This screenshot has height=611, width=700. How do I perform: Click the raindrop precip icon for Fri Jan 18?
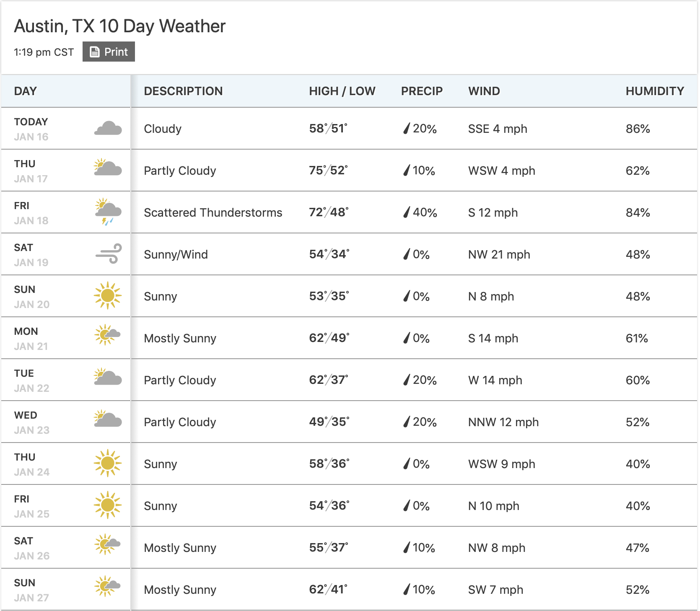(x=406, y=212)
